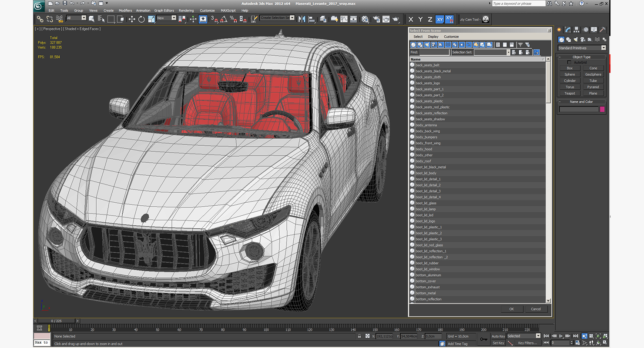Viewport: 644px width, 348px height.
Task: Select the Cameras category in Create panel
Action: pyautogui.click(x=583, y=40)
